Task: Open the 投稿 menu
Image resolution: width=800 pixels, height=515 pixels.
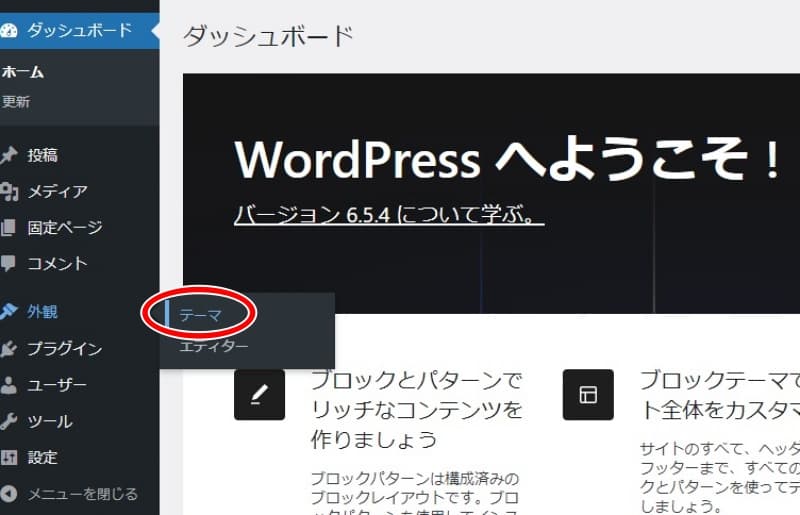Action: pyautogui.click(x=43, y=155)
